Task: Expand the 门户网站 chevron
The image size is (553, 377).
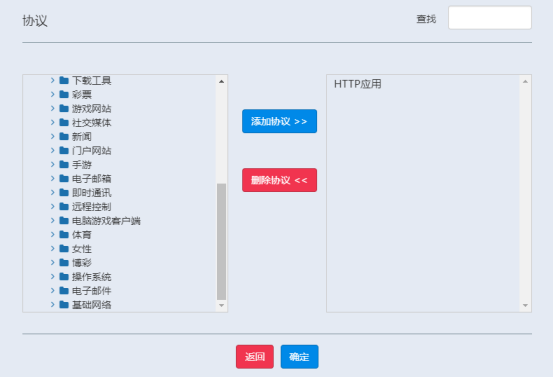Action: pos(53,150)
